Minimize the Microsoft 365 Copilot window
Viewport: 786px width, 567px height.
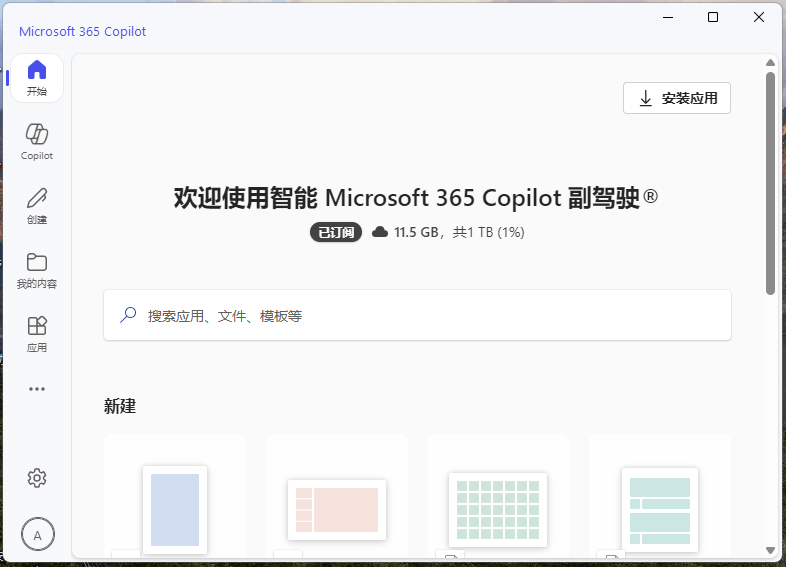pyautogui.click(x=668, y=17)
